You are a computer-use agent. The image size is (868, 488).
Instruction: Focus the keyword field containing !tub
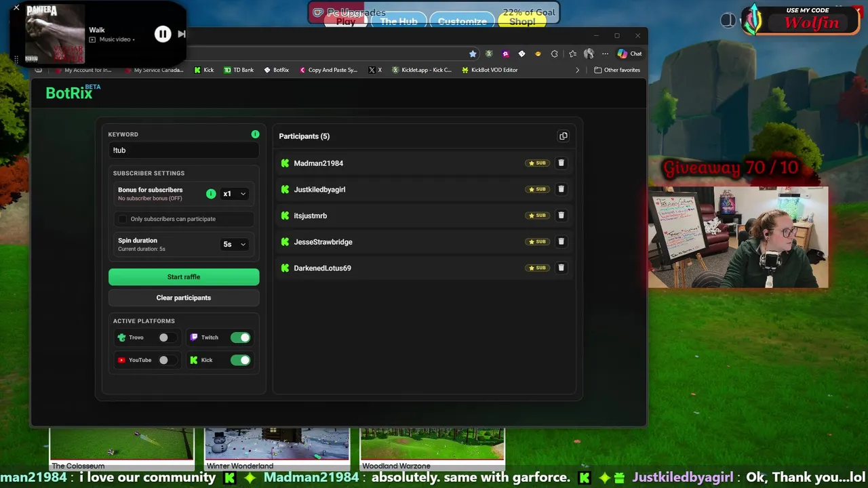click(x=184, y=150)
